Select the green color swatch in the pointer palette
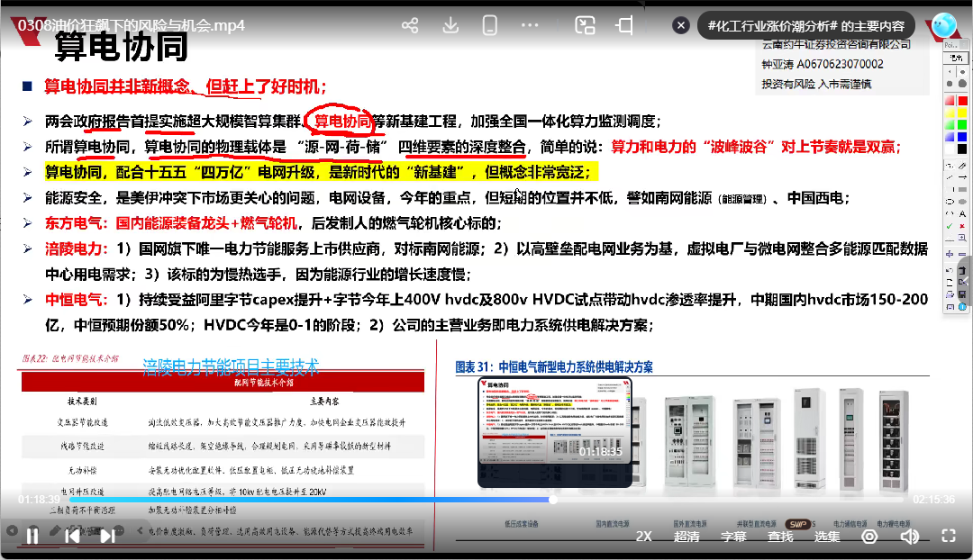This screenshot has width=973, height=560. pos(962,124)
